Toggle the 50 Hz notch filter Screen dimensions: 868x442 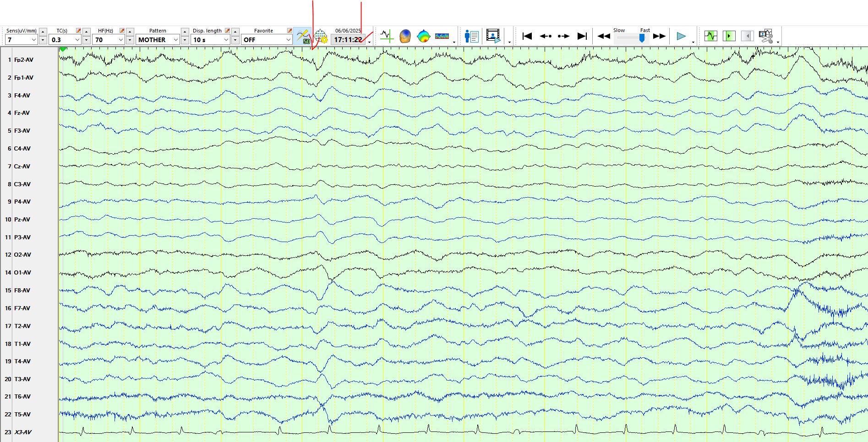(x=303, y=36)
